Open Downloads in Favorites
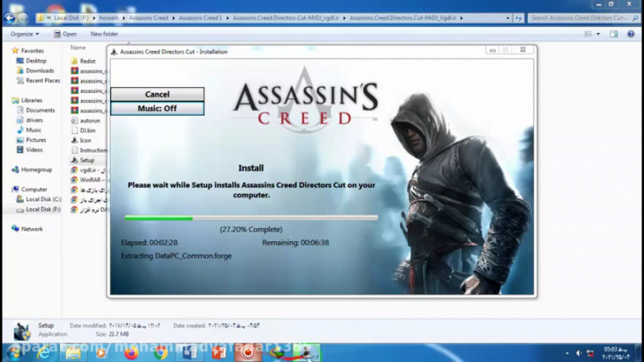The width and height of the screenshot is (644, 362). point(40,71)
